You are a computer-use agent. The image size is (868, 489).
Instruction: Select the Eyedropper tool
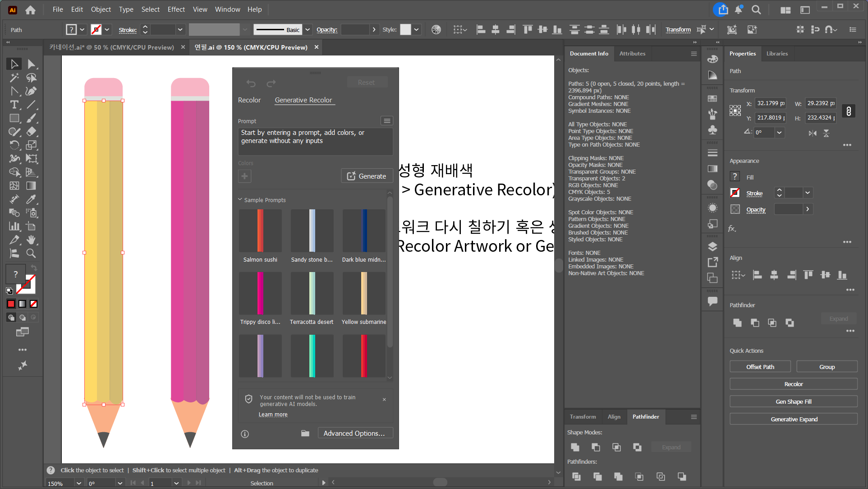pyautogui.click(x=31, y=199)
